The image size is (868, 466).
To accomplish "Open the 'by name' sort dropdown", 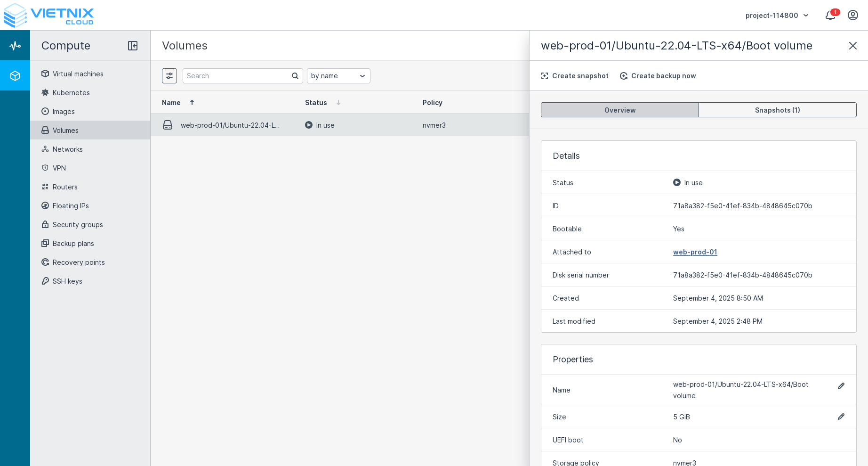I will point(338,75).
